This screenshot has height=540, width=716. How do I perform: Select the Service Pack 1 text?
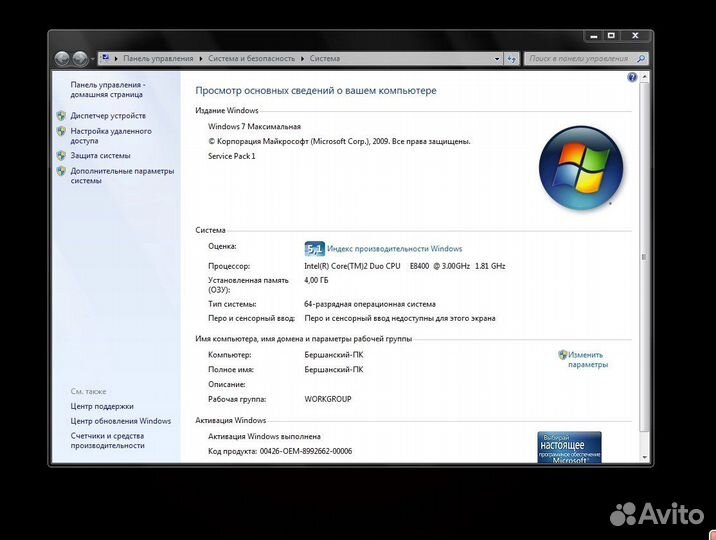(232, 156)
